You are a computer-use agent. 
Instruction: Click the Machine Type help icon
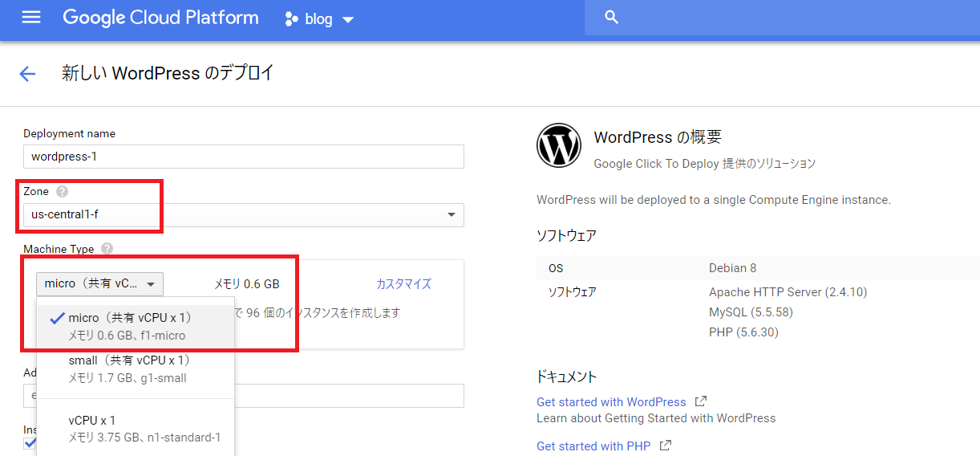pos(107,250)
